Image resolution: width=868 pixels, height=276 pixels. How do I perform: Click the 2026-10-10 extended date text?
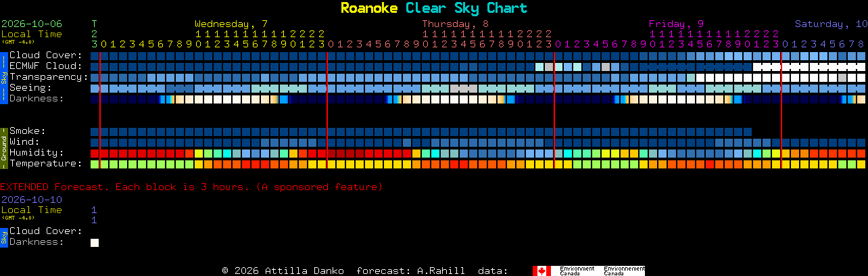tap(32, 200)
